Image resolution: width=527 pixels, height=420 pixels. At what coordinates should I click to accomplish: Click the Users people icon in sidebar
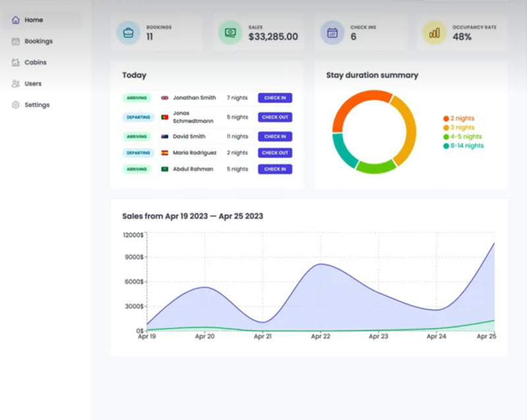[16, 84]
